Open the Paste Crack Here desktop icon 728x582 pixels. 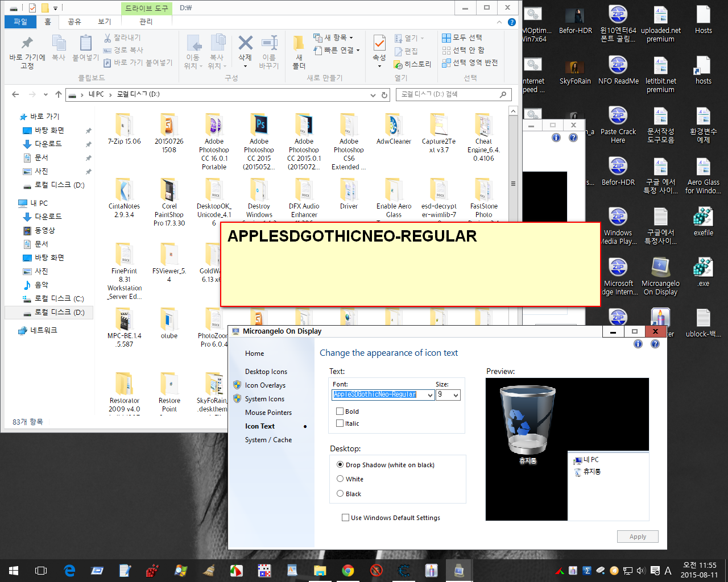pyautogui.click(x=618, y=125)
